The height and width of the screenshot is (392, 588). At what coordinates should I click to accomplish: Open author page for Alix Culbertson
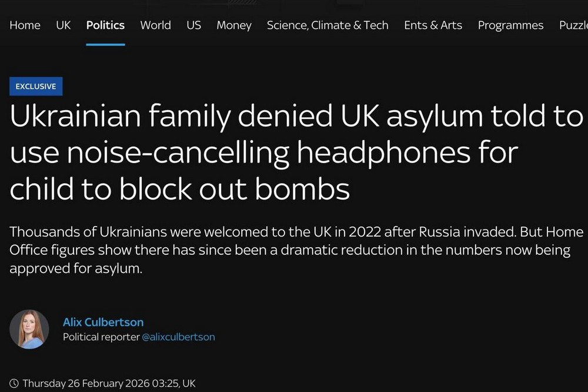pyautogui.click(x=103, y=322)
